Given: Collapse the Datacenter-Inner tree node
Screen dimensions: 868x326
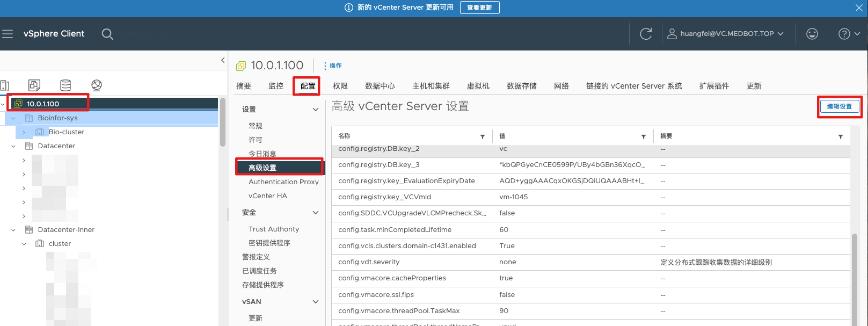Looking at the screenshot, I should (13, 230).
